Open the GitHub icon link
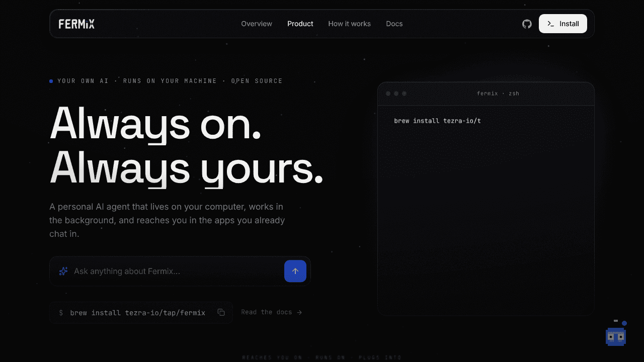 pos(527,24)
